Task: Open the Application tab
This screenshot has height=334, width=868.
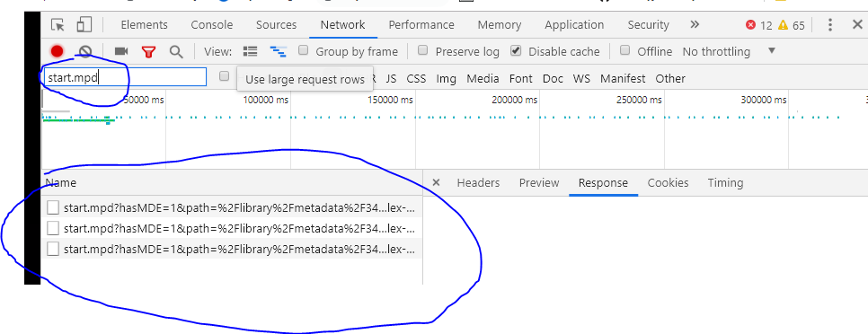Action: tap(574, 25)
